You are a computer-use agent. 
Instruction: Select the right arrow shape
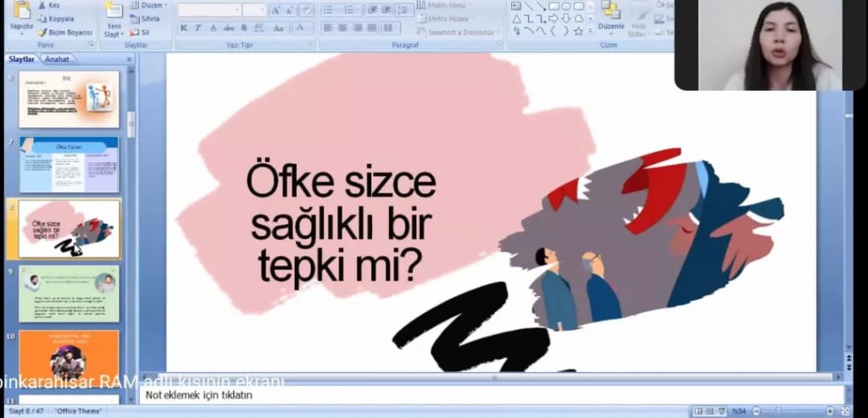[x=553, y=19]
